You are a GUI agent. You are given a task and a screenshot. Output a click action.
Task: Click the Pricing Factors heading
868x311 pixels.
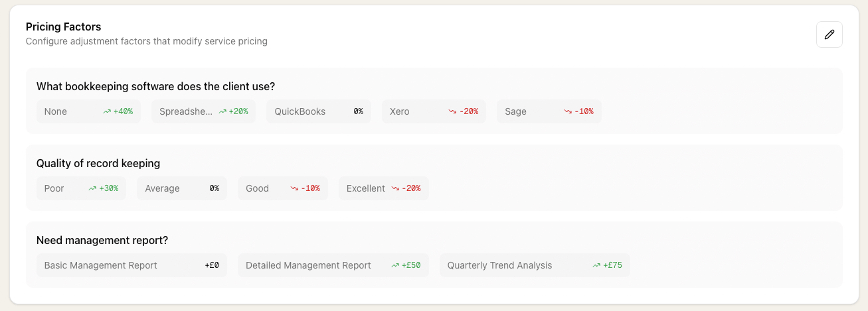point(64,27)
